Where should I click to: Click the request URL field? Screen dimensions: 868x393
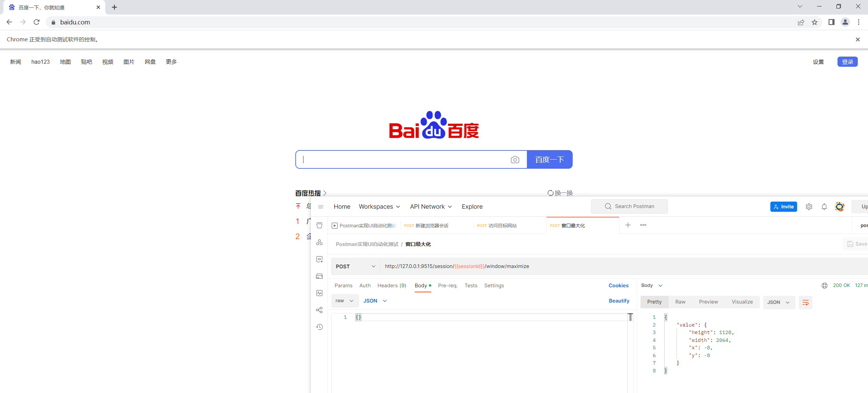[624, 266]
